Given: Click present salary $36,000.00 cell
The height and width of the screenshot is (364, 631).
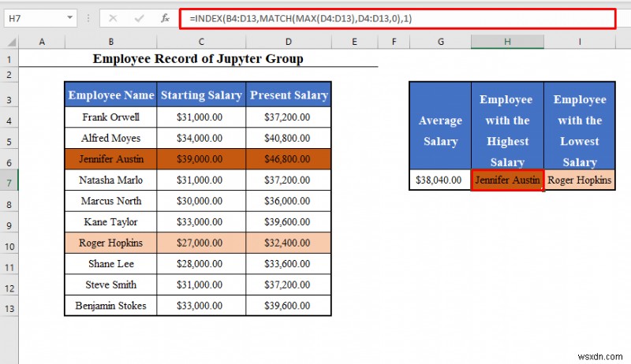Looking at the screenshot, I should (289, 200).
